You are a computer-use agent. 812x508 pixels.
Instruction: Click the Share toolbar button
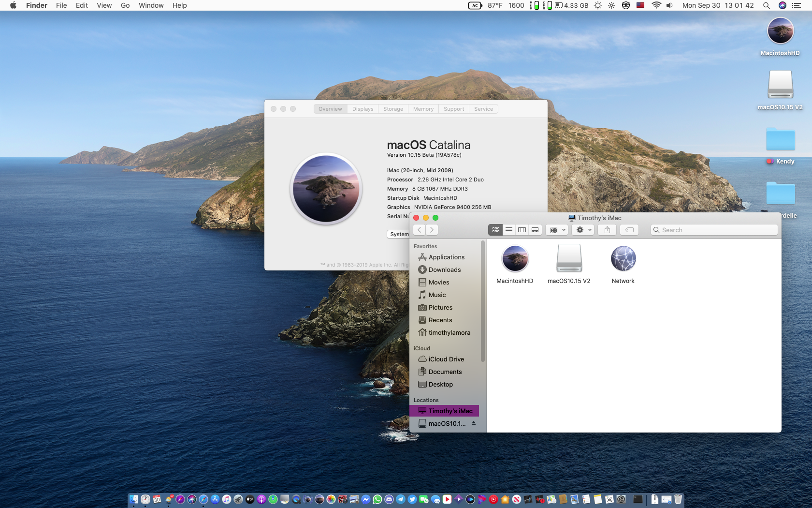tap(607, 230)
